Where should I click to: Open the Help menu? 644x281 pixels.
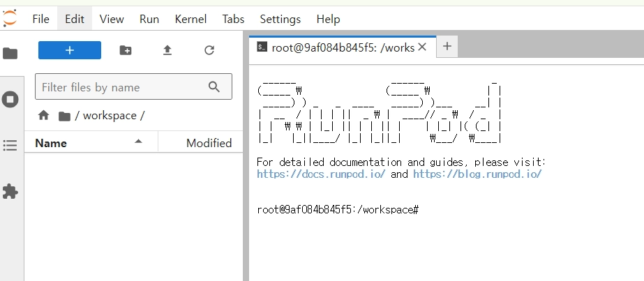coord(328,19)
